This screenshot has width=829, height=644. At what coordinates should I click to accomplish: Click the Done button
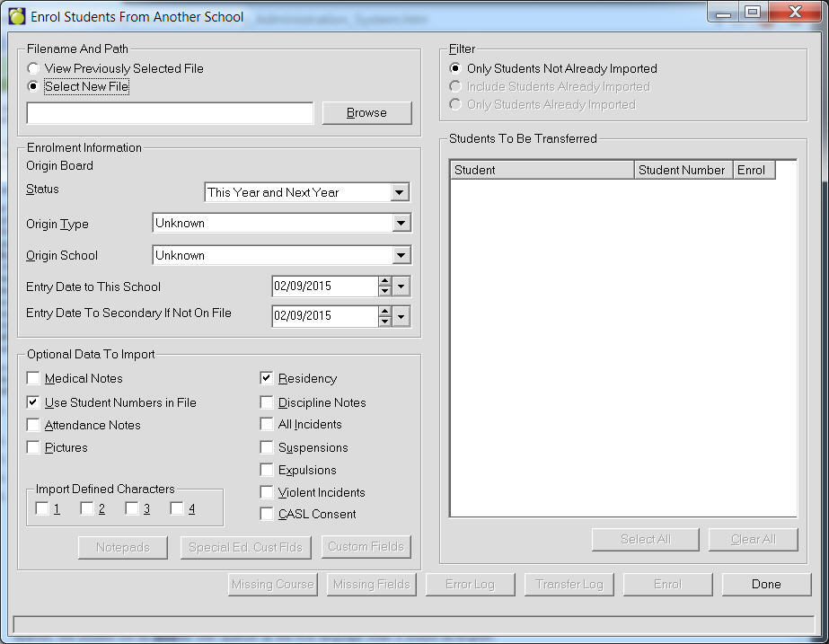coord(766,585)
